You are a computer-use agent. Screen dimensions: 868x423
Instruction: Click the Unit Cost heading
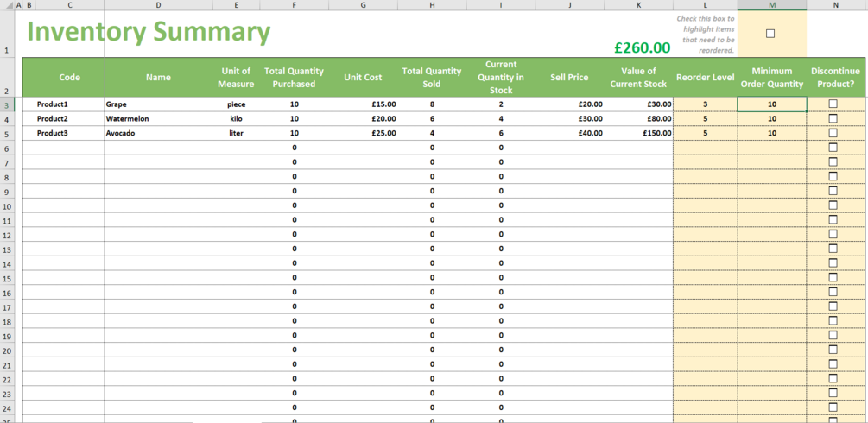[363, 78]
